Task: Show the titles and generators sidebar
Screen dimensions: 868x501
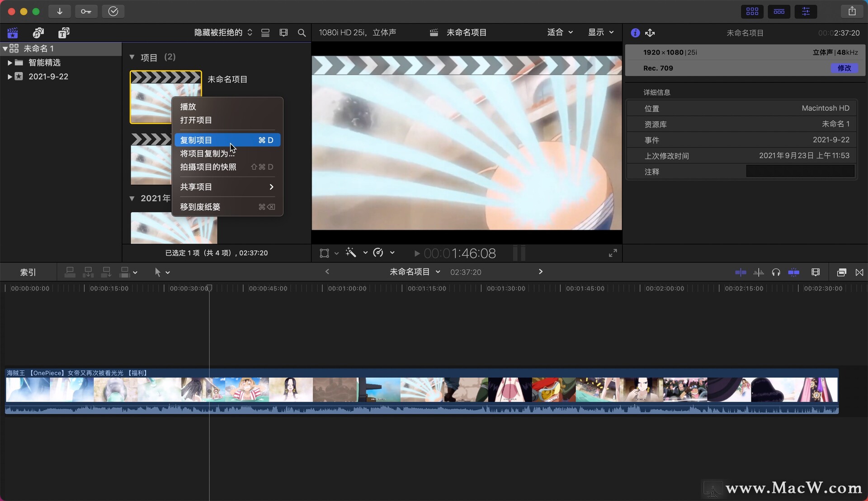Action: pos(64,33)
